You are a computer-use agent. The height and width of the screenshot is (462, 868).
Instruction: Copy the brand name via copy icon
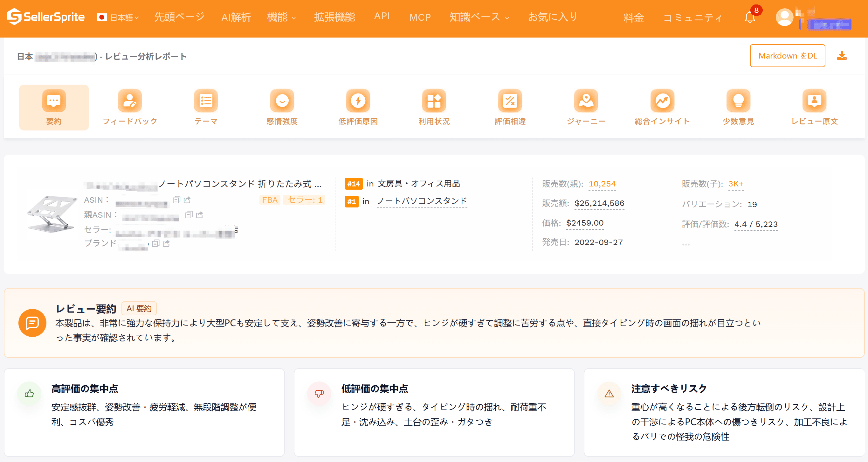coord(156,243)
